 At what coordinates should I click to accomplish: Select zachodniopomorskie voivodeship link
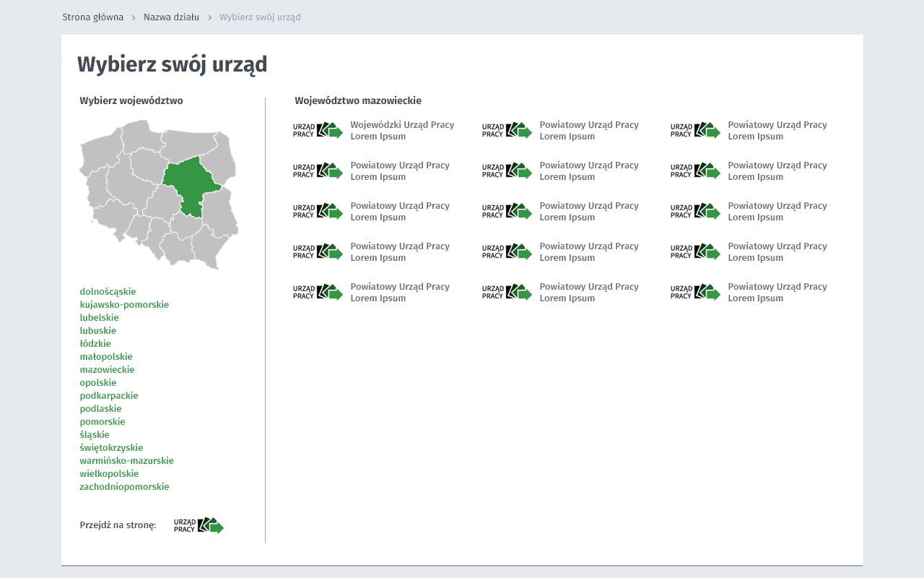tap(124, 487)
